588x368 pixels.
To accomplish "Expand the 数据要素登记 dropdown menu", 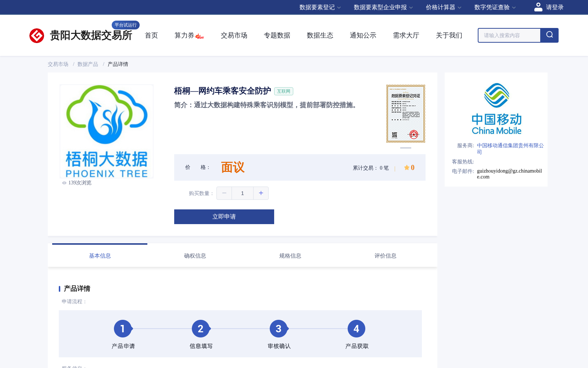I will click(320, 7).
